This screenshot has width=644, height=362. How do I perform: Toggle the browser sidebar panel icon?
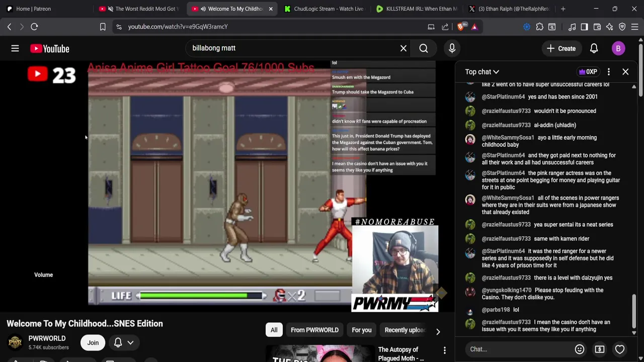[584, 27]
